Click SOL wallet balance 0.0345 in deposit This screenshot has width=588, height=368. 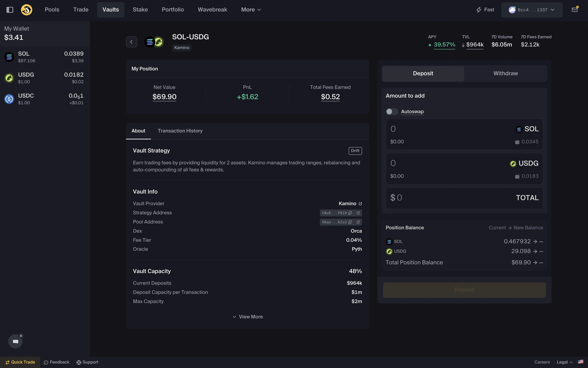(527, 142)
